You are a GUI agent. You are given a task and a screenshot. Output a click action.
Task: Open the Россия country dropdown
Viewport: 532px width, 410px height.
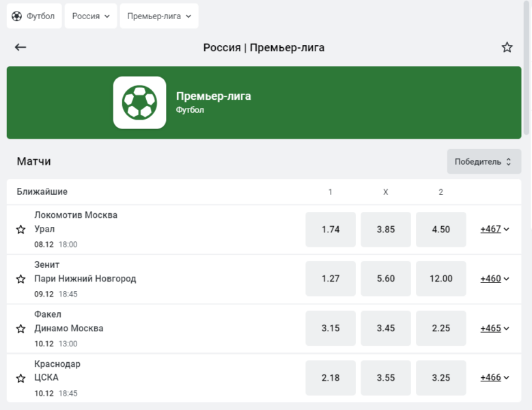(91, 16)
